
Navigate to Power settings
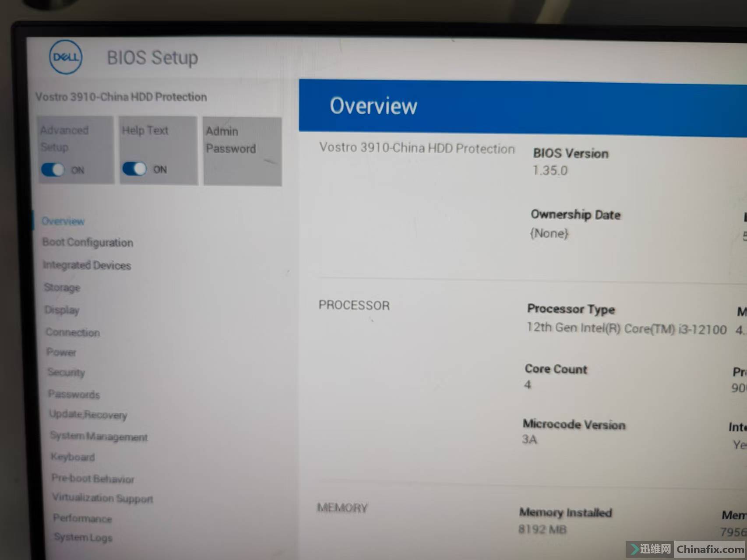pos(61,352)
